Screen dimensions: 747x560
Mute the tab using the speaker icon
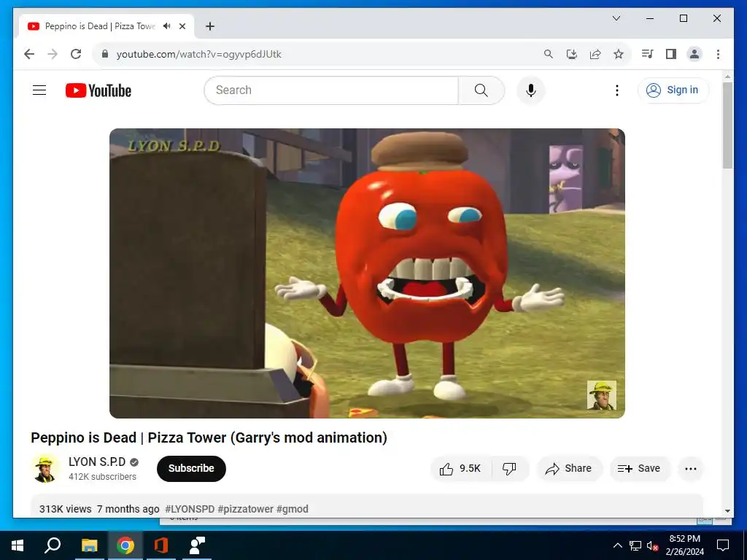tap(167, 26)
